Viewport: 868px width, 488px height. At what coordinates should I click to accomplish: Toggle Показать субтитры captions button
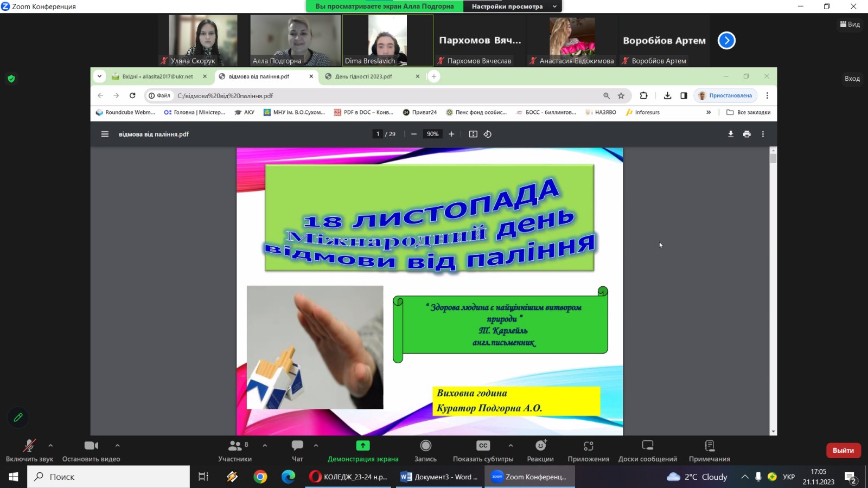coord(483,450)
